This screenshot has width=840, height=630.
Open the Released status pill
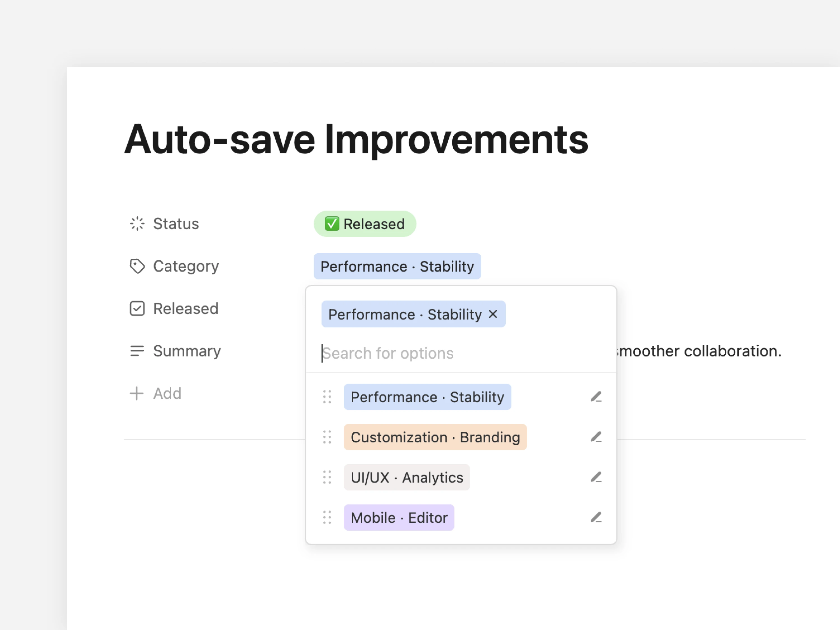coord(365,224)
